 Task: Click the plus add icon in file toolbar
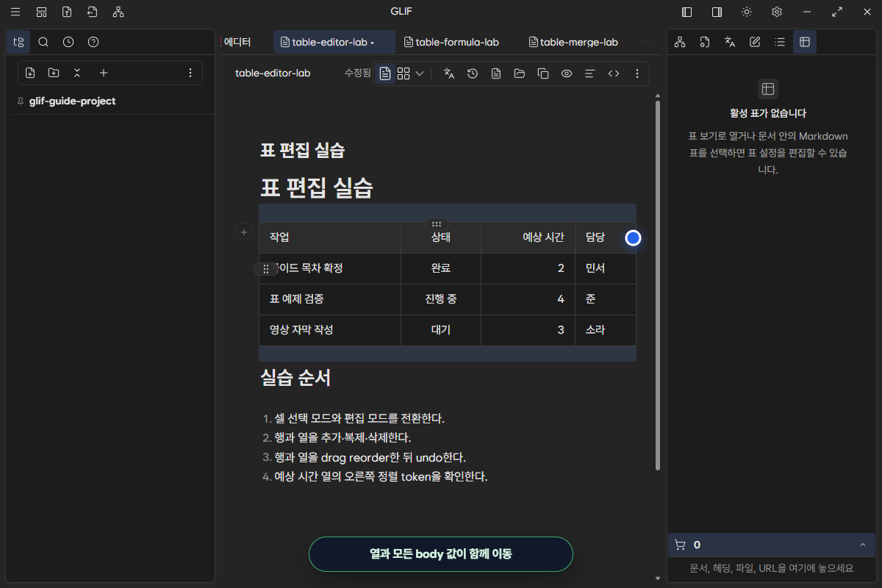(104, 73)
